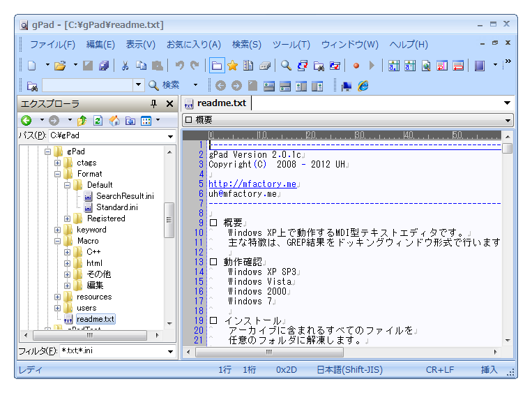This screenshot has height=393, width=532.
Task: Collapse the Format folder in tree
Action: tap(58, 174)
